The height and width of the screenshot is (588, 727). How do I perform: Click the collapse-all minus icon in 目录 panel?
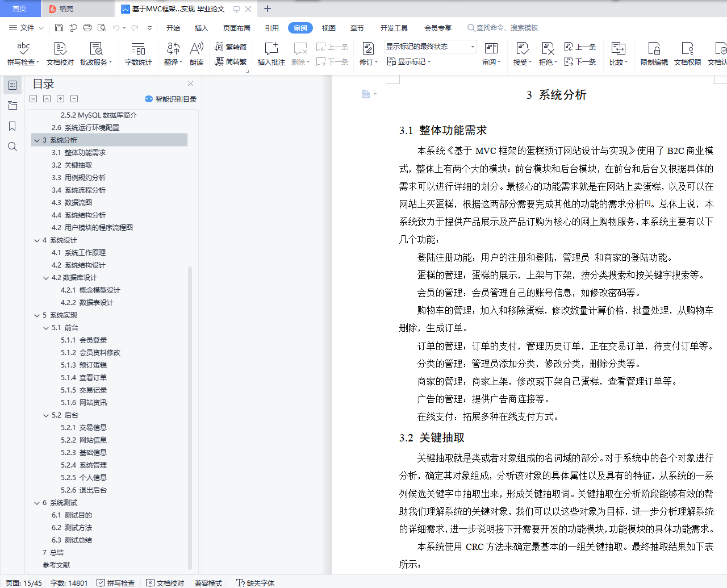[x=74, y=98]
